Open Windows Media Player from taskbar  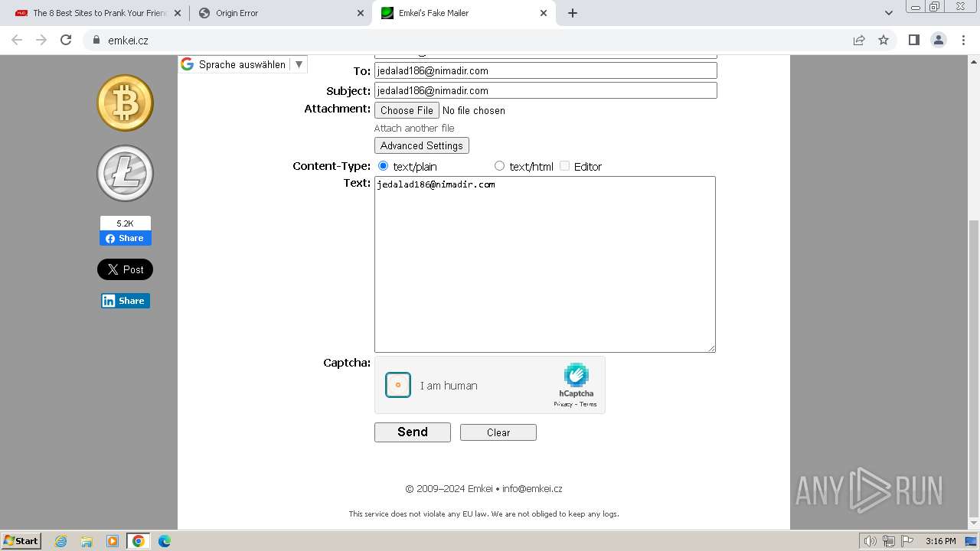tap(113, 541)
